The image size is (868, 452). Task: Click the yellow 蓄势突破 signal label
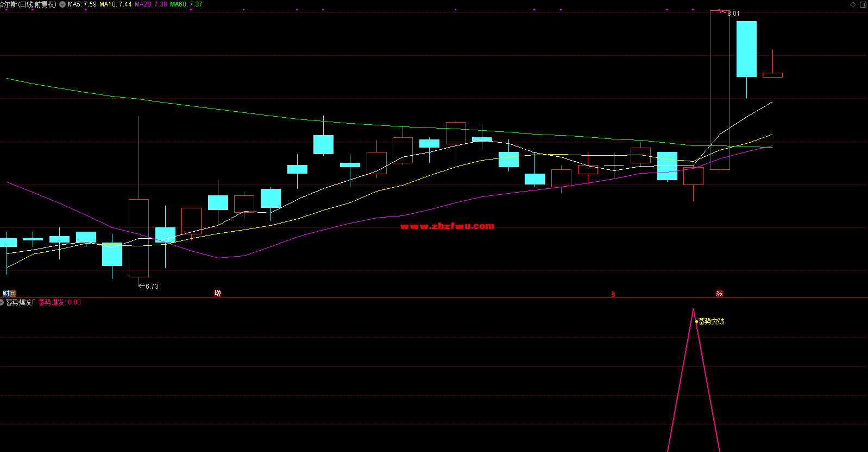pyautogui.click(x=711, y=321)
